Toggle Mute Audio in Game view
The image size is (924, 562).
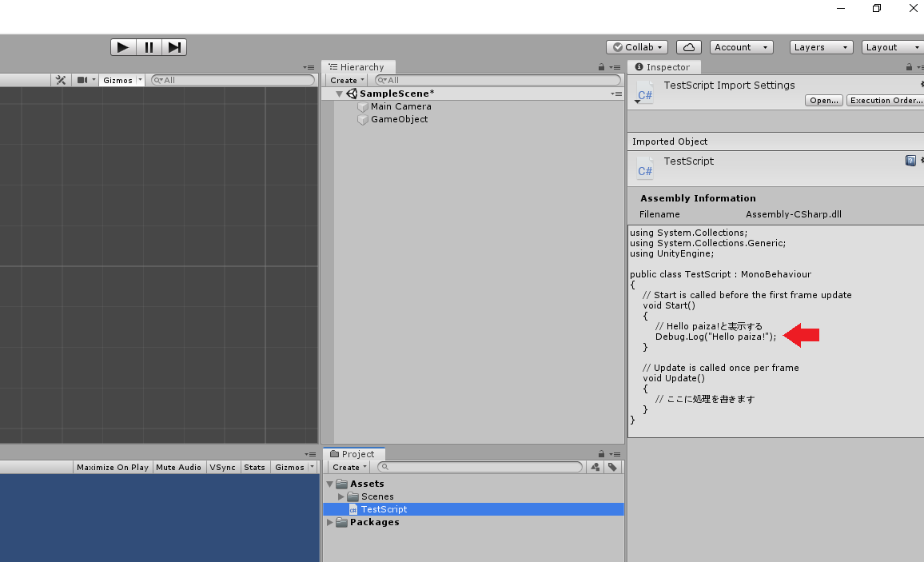[178, 467]
